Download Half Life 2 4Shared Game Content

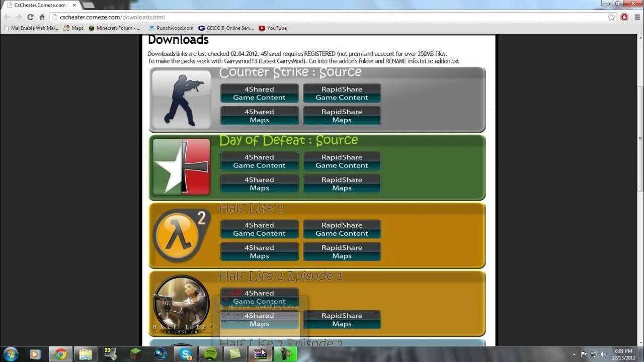(x=259, y=229)
